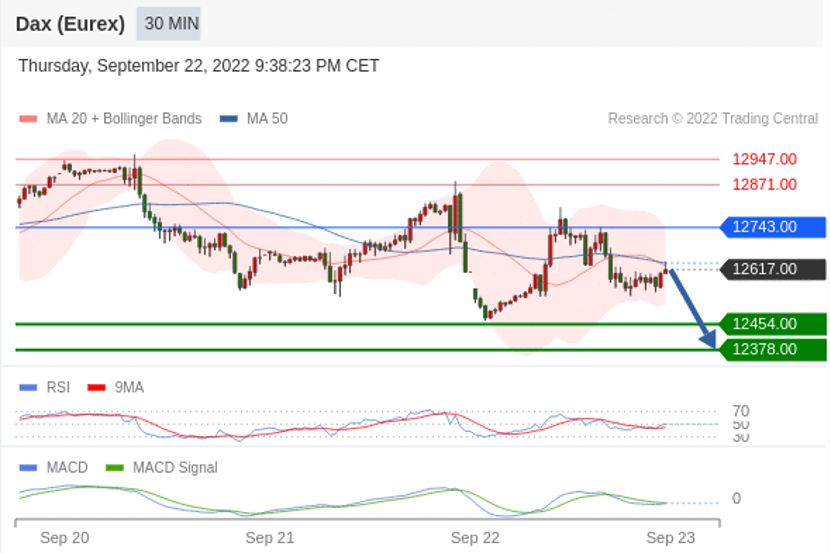Viewport: 830px width, 553px height.
Task: Click the MACD blue legend swatch
Action: pyautogui.click(x=28, y=468)
